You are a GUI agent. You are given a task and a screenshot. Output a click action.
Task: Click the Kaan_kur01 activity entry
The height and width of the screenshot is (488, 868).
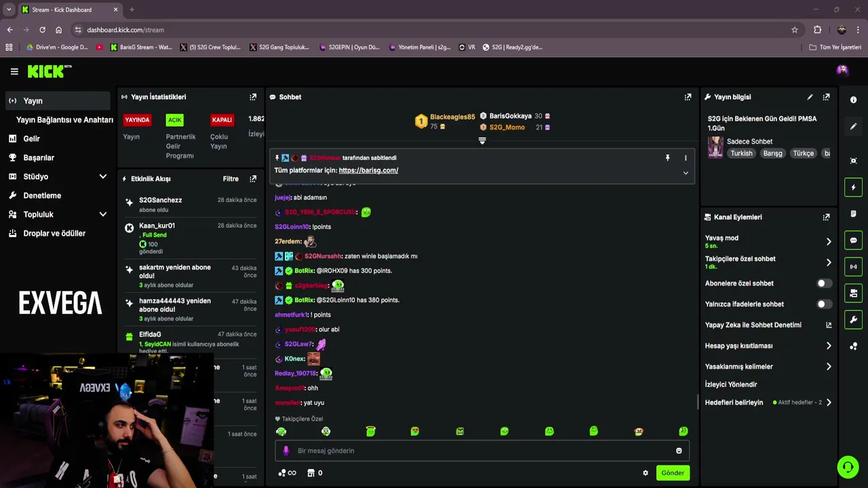tap(190, 239)
